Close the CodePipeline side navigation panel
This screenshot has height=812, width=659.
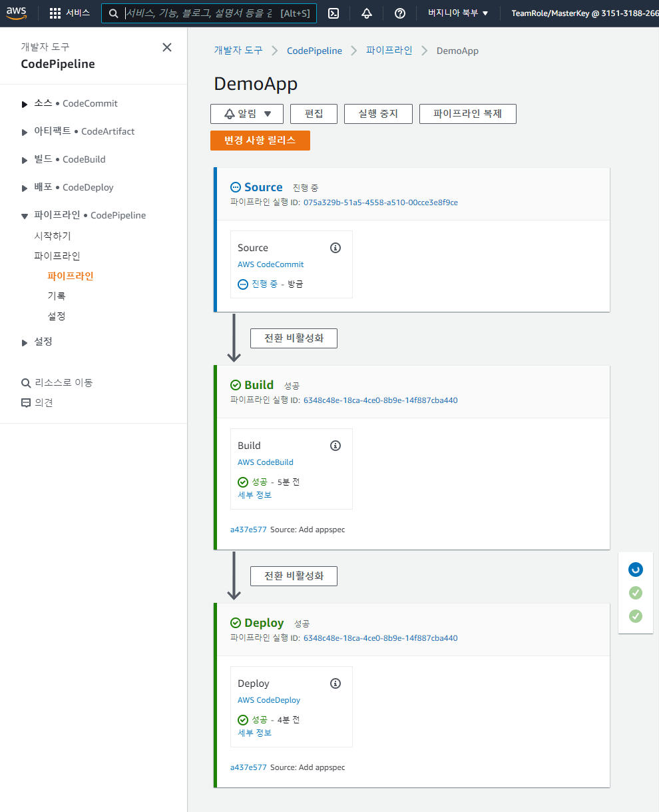tap(167, 47)
